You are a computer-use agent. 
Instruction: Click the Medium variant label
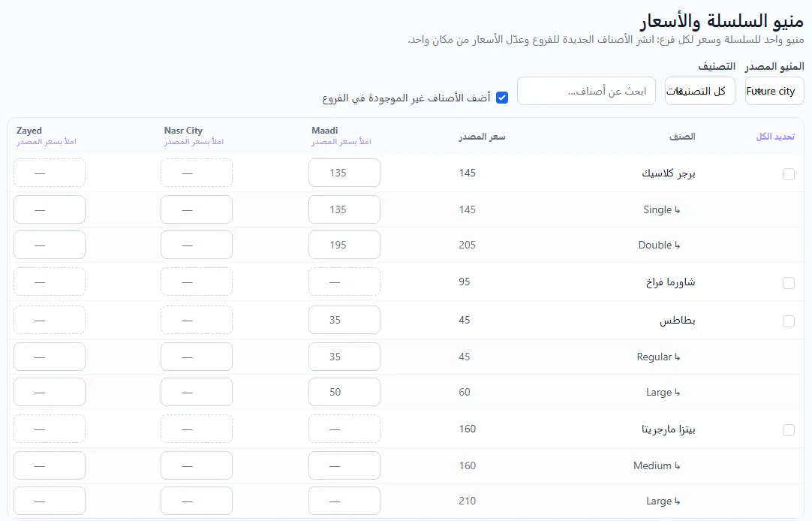point(657,465)
